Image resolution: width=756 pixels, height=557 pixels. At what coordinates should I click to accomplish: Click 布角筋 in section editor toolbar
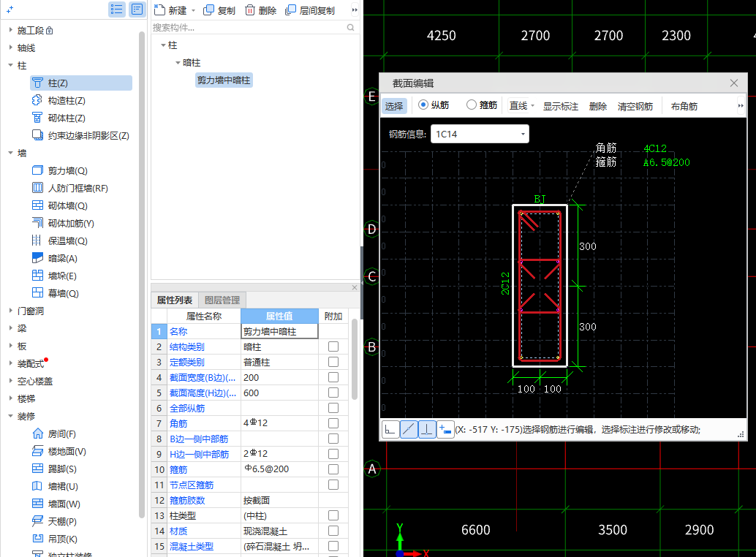click(684, 106)
